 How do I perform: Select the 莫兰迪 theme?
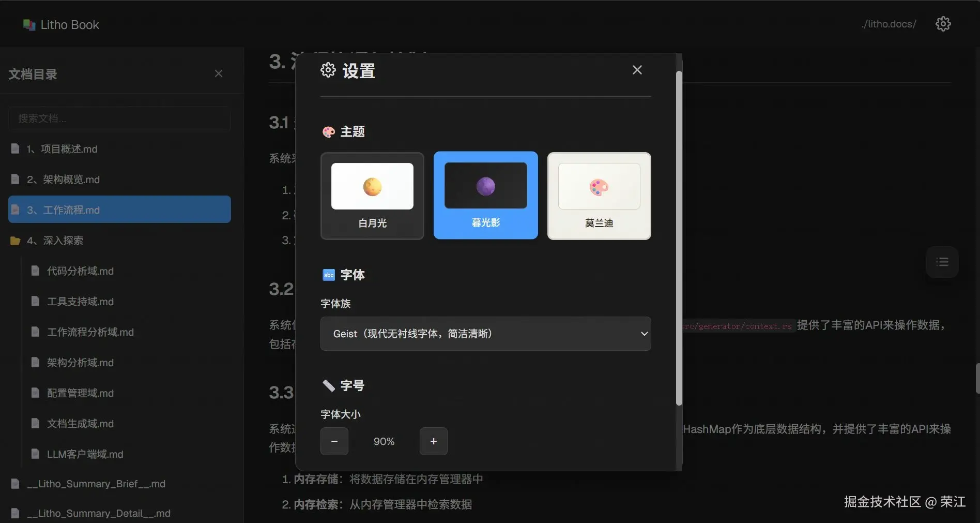pyautogui.click(x=598, y=196)
